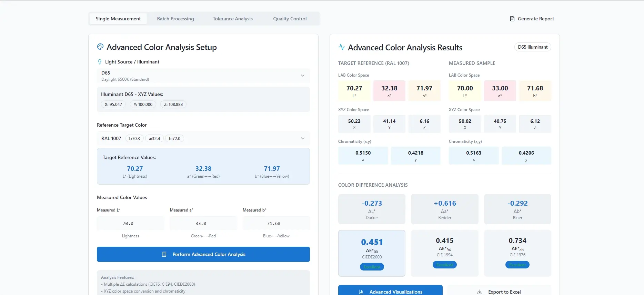Click the download icon in Export to Excel
644x295 pixels.
[x=480, y=292]
